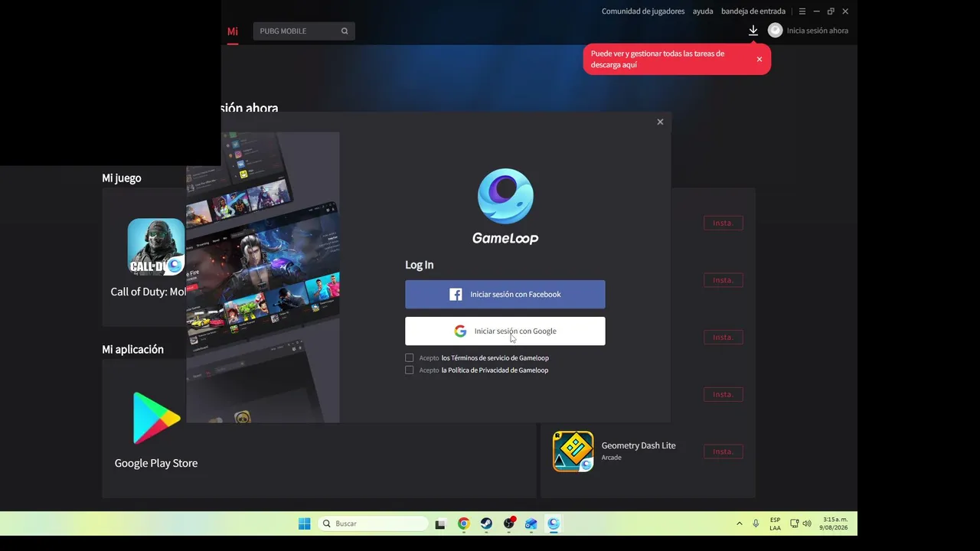Image resolution: width=980 pixels, height=551 pixels.
Task: Show hidden system tray icons
Action: pos(739,523)
